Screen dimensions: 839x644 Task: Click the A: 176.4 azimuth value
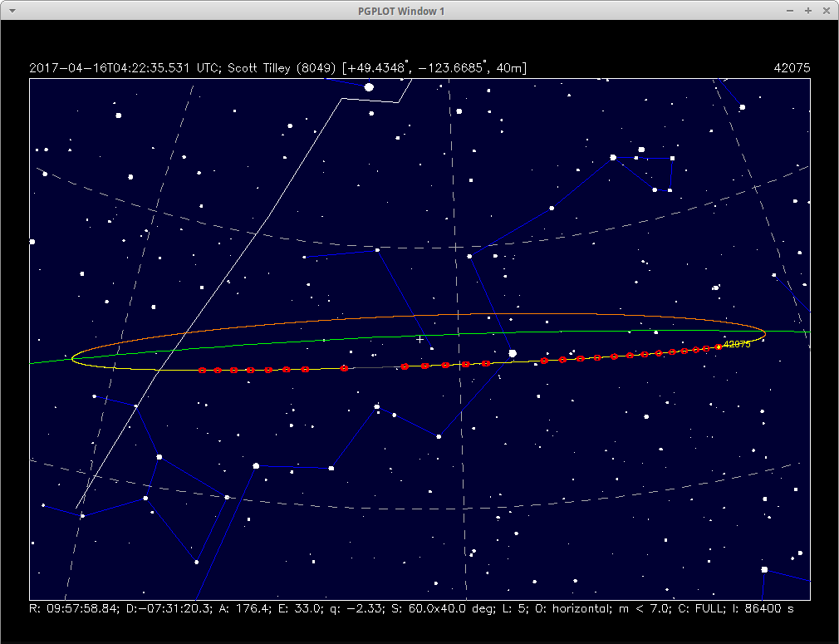246,608
